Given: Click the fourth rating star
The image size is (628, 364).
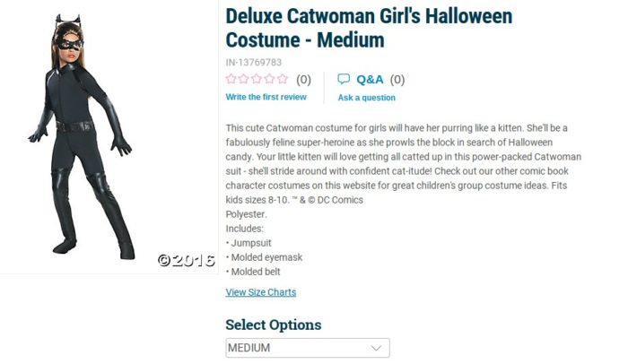Looking at the screenshot, I should point(269,80).
